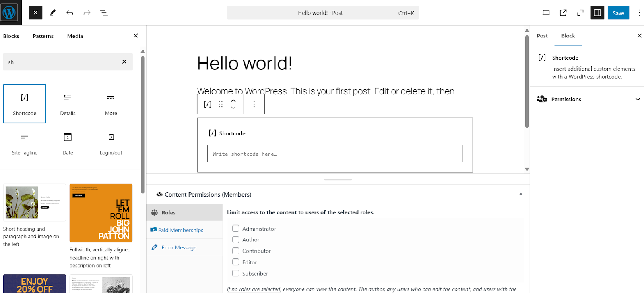
Task: Click the View post external link icon
Action: [563, 13]
